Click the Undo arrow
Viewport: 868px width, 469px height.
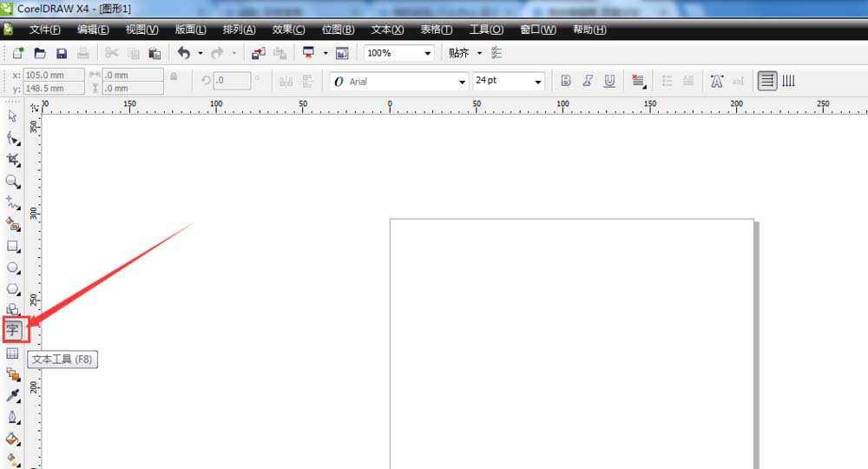tap(184, 53)
